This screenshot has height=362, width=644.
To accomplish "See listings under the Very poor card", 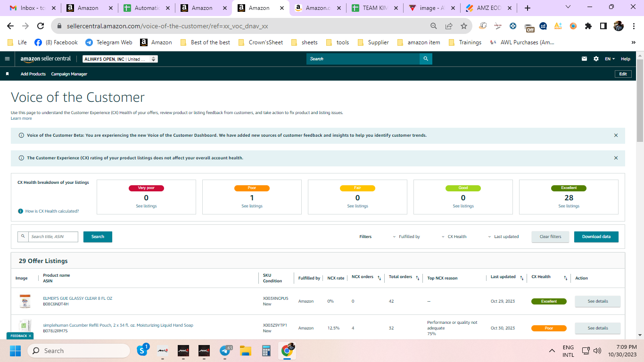I will pos(146,206).
